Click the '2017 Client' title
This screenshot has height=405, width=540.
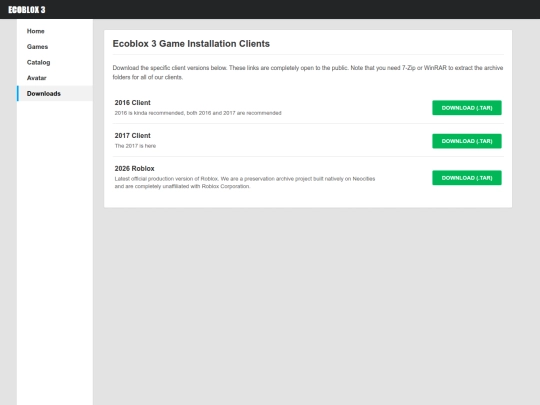[133, 136]
